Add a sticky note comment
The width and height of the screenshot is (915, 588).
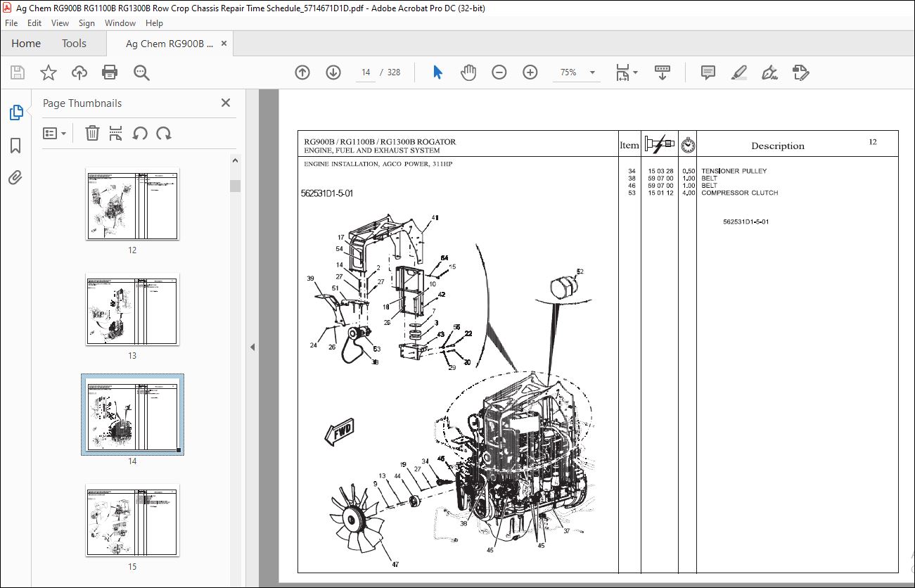tap(708, 72)
